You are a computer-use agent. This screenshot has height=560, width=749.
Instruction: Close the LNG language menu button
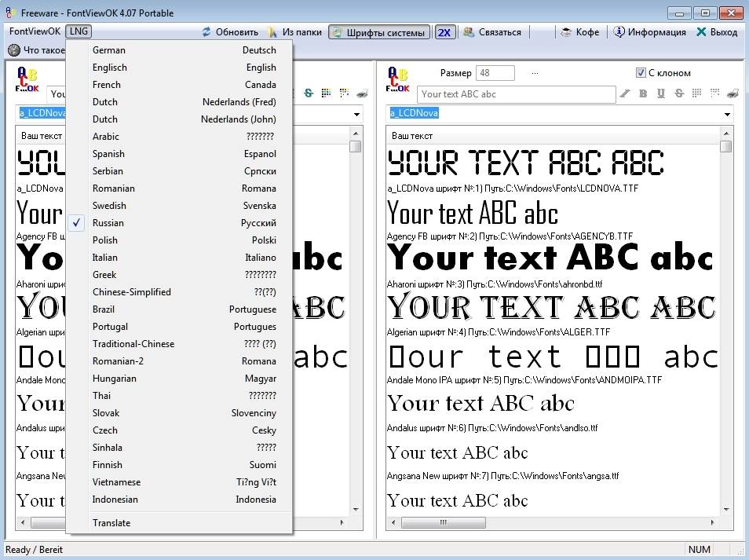coord(79,31)
